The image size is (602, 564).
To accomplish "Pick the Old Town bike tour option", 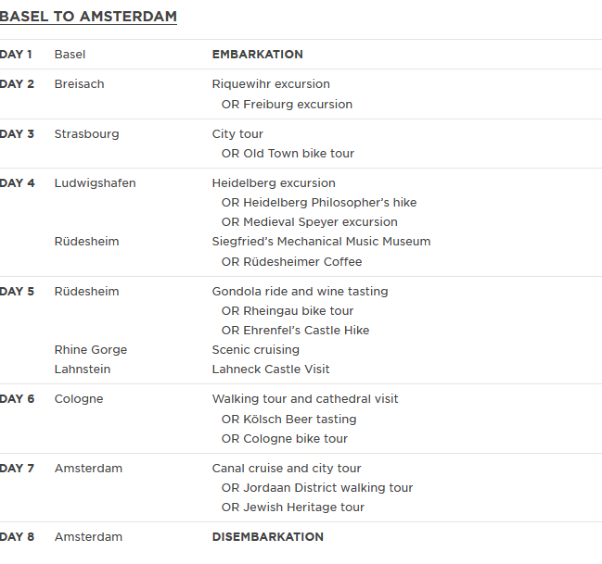I will pyautogui.click(x=288, y=153).
